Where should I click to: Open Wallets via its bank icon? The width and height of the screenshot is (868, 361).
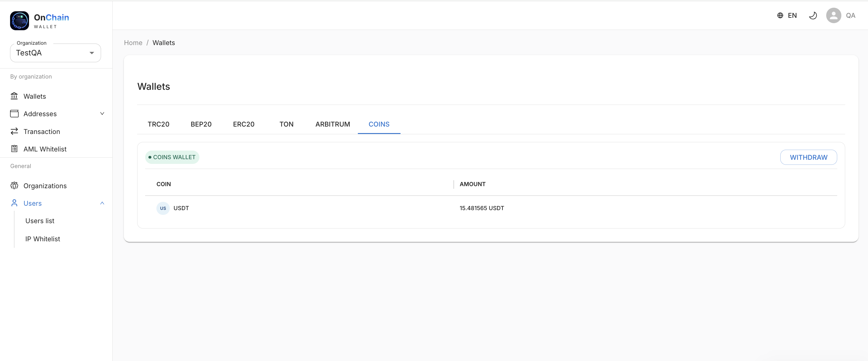(x=14, y=96)
